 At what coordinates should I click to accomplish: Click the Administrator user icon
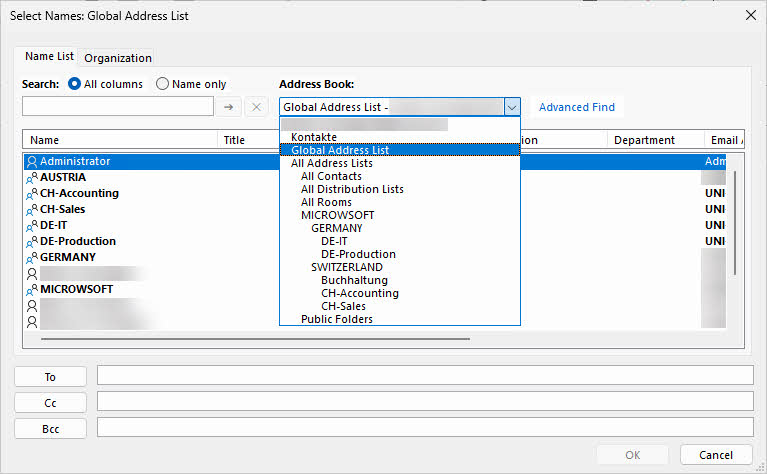32,161
